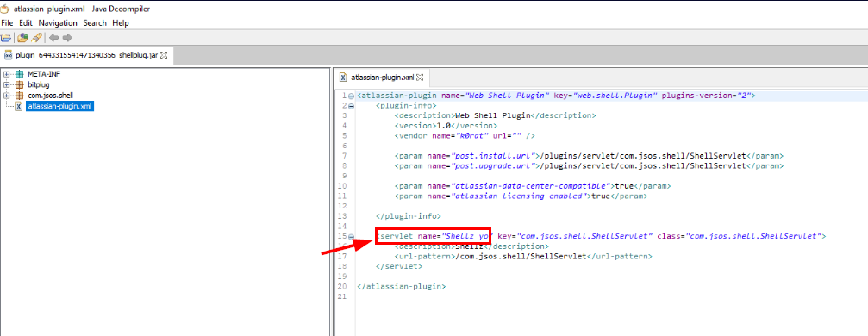Collapse the servlet fold at line 15
The width and height of the screenshot is (868, 336).
coord(351,236)
